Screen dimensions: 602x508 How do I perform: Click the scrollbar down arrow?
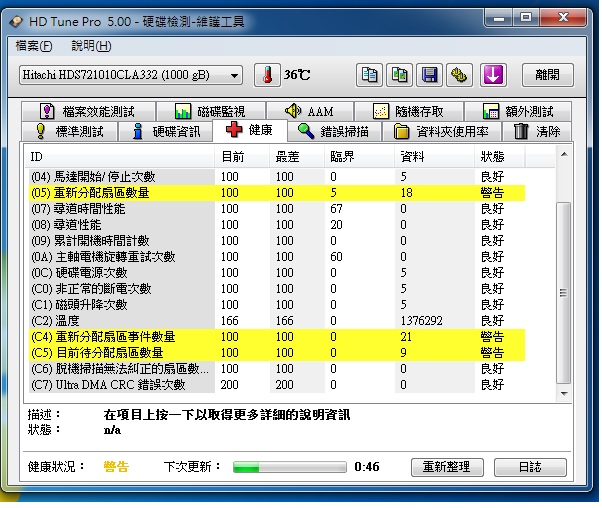point(564,393)
